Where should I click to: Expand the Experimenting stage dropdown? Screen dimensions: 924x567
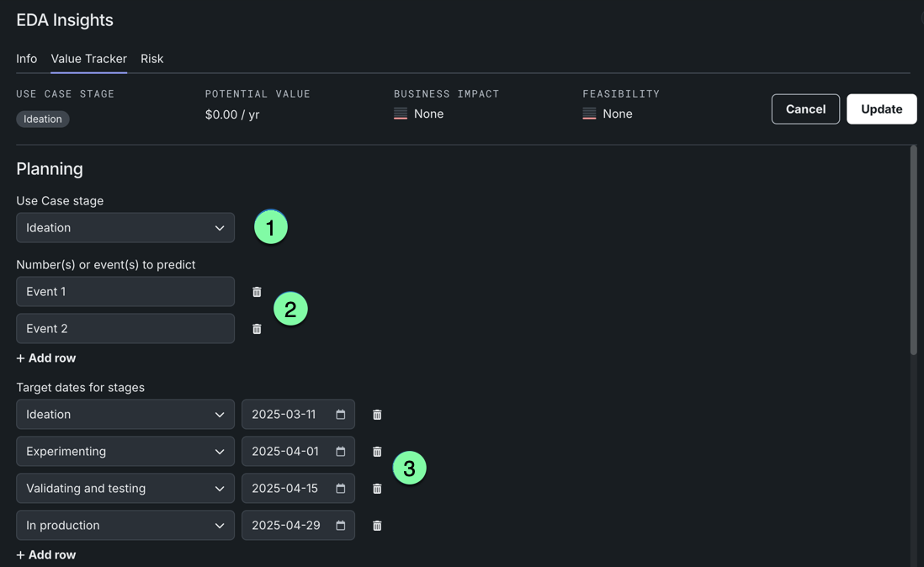[x=125, y=452]
